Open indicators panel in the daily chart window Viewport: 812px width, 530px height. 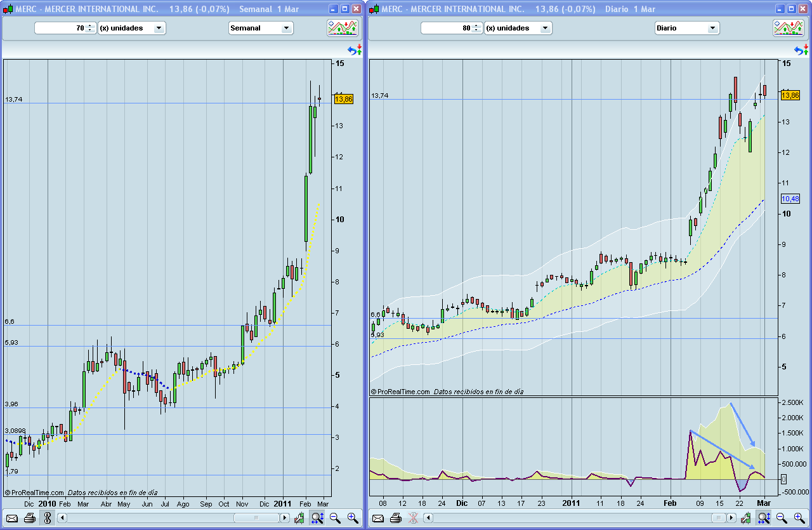pyautogui.click(x=789, y=28)
